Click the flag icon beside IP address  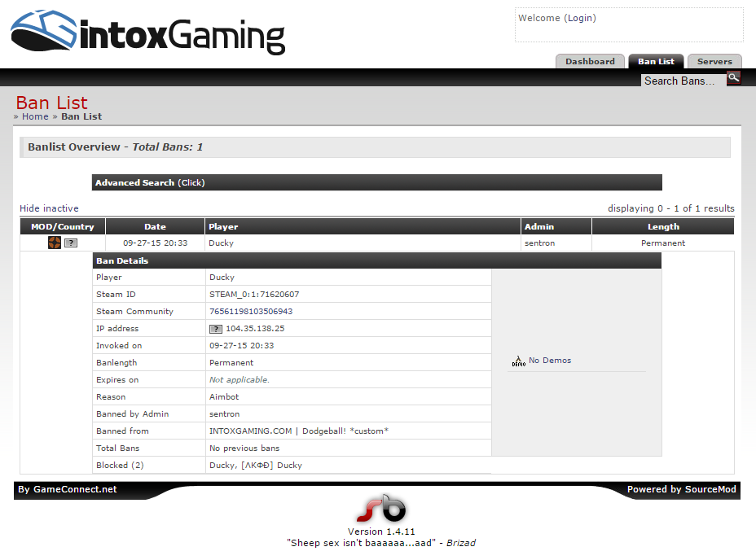tap(216, 329)
